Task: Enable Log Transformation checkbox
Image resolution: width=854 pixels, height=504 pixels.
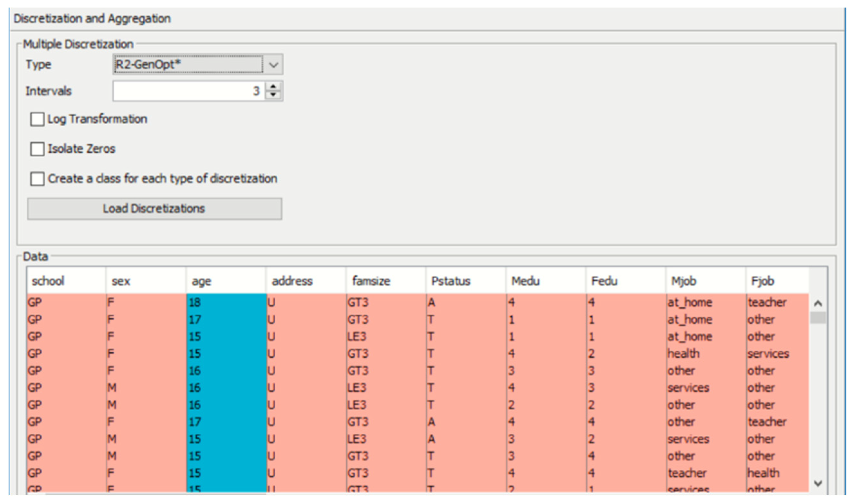Action: click(37, 119)
